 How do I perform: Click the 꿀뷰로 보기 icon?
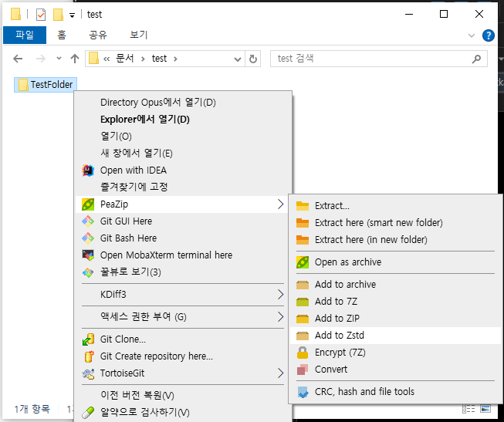pos(88,272)
